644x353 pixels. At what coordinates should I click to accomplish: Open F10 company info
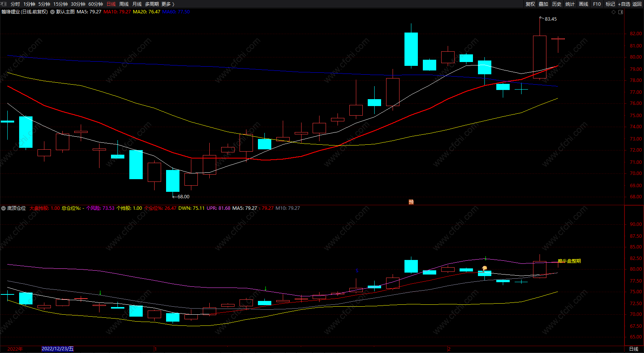[x=597, y=4]
